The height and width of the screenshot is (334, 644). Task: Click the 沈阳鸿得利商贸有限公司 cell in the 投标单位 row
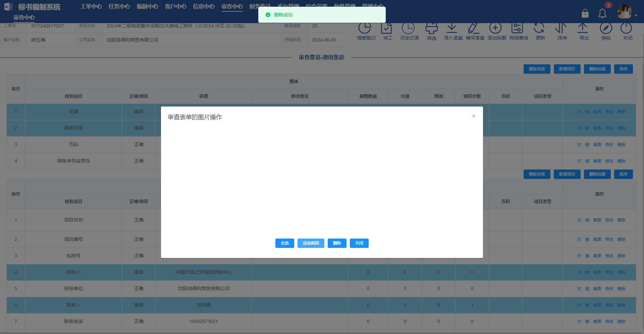pyautogui.click(x=204, y=289)
